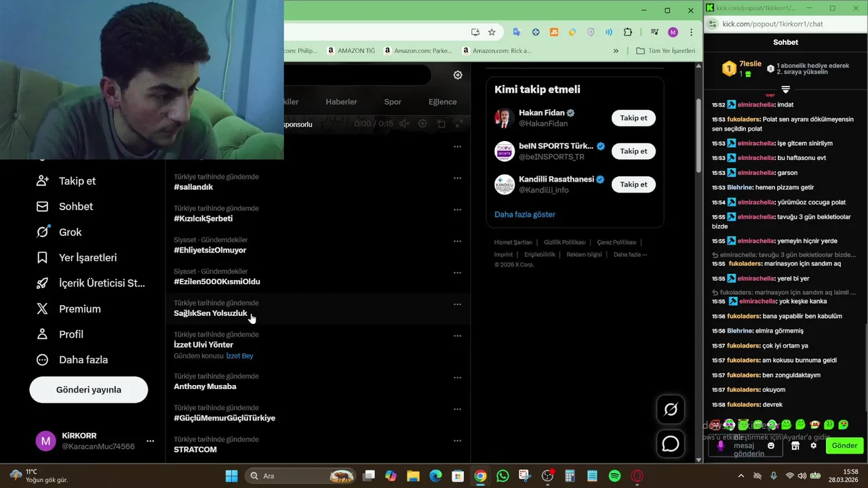Screen dimensions: 868x488
Task: Follow Kandilli Rasathanesi with Takip et
Action: click(x=633, y=184)
